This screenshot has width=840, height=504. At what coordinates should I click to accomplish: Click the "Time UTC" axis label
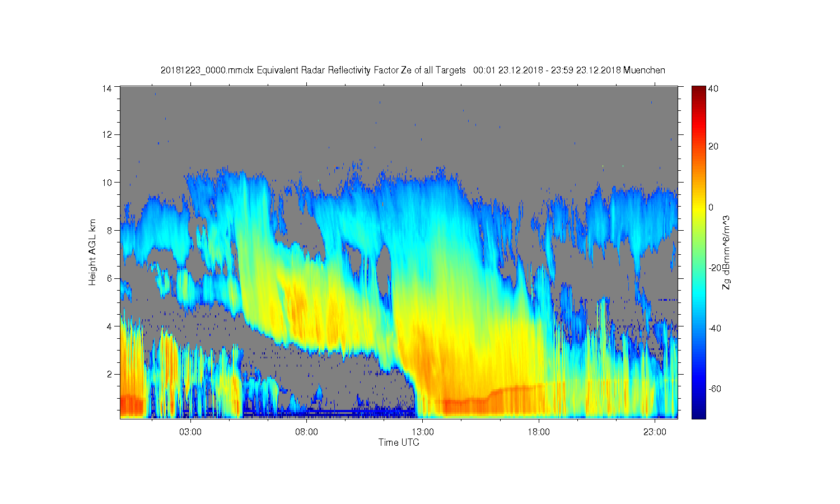click(399, 442)
